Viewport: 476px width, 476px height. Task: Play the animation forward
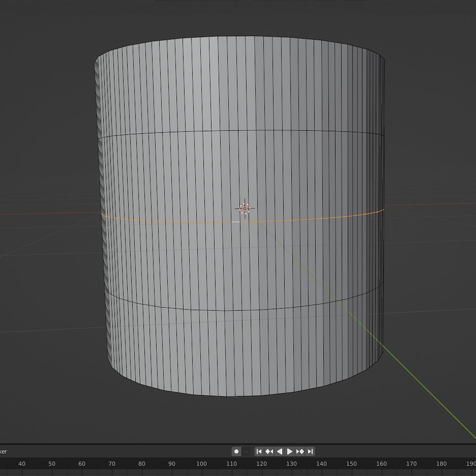pyautogui.click(x=290, y=451)
